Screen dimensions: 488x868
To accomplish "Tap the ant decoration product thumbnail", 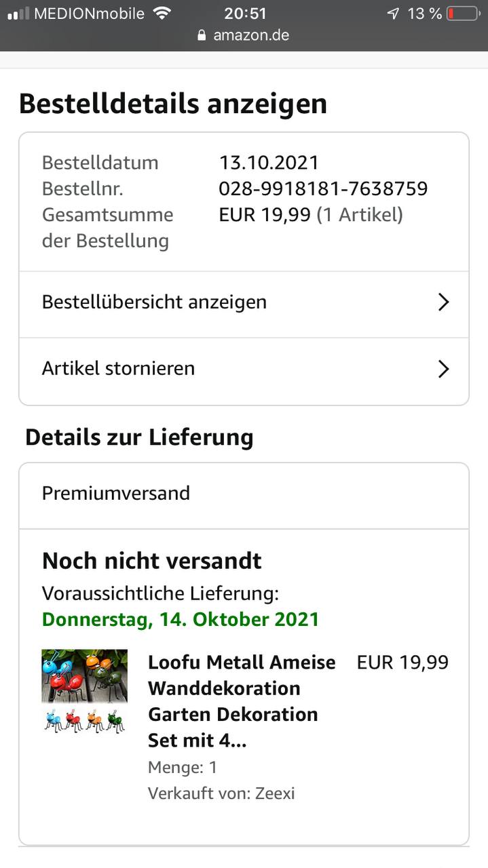I will [x=84, y=692].
